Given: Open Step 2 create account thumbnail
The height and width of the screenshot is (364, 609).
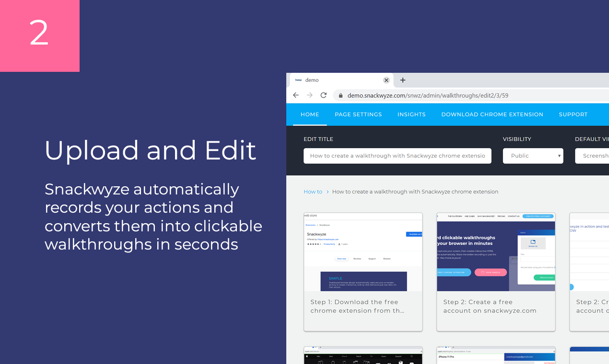Looking at the screenshot, I should (496, 252).
